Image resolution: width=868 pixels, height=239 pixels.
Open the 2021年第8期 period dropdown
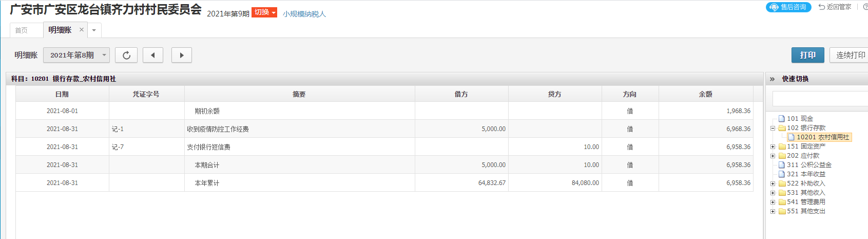tap(76, 55)
